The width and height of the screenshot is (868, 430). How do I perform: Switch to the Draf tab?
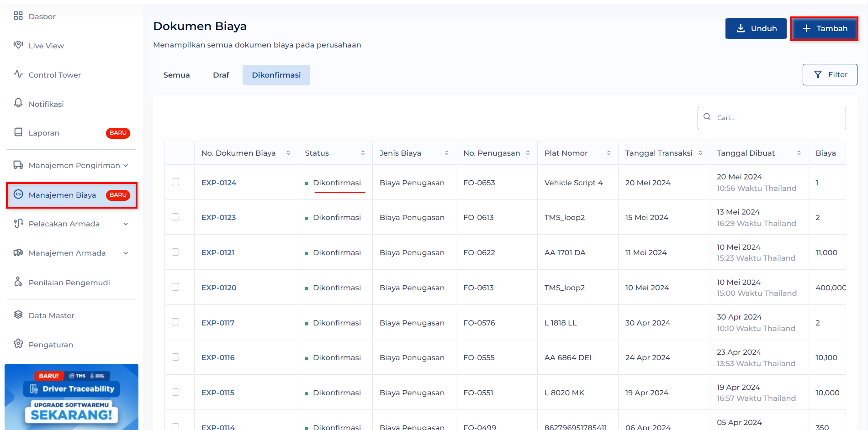tap(221, 75)
